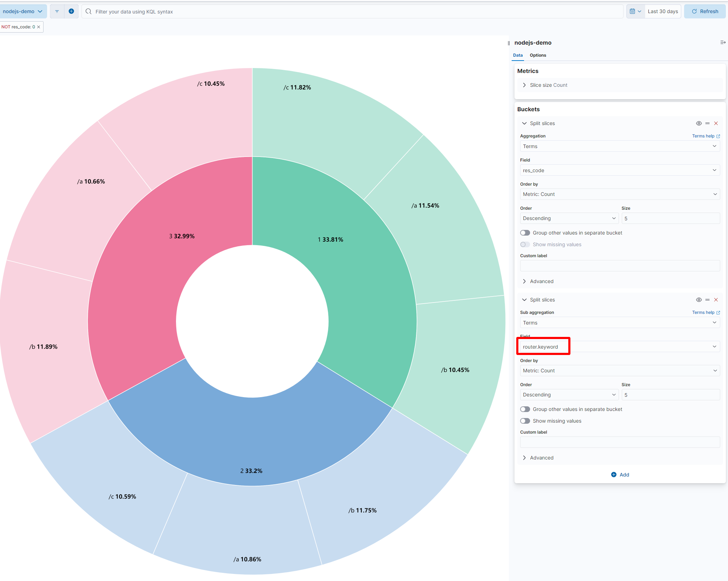Click the Refresh button
The width and height of the screenshot is (728, 581).
705,11
